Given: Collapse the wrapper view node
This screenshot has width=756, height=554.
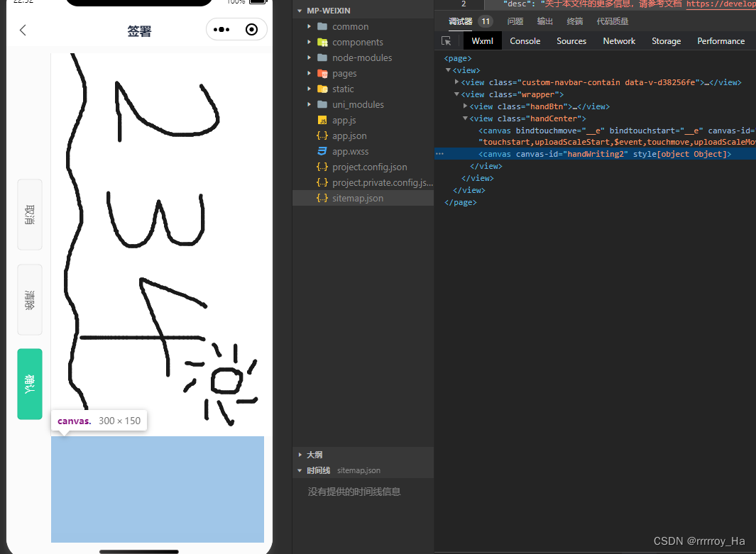Looking at the screenshot, I should coord(456,94).
